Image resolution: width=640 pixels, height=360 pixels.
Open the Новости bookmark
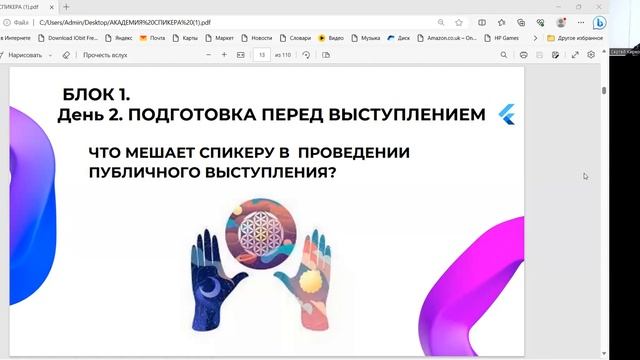tap(256, 38)
